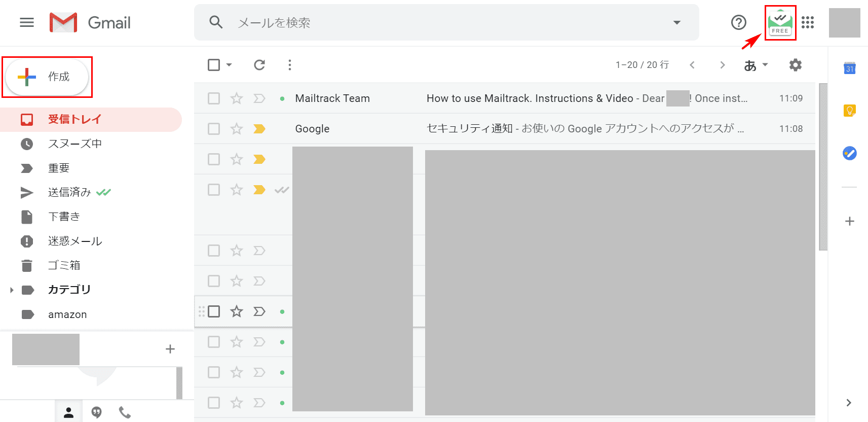Open the help question mark icon

(739, 22)
